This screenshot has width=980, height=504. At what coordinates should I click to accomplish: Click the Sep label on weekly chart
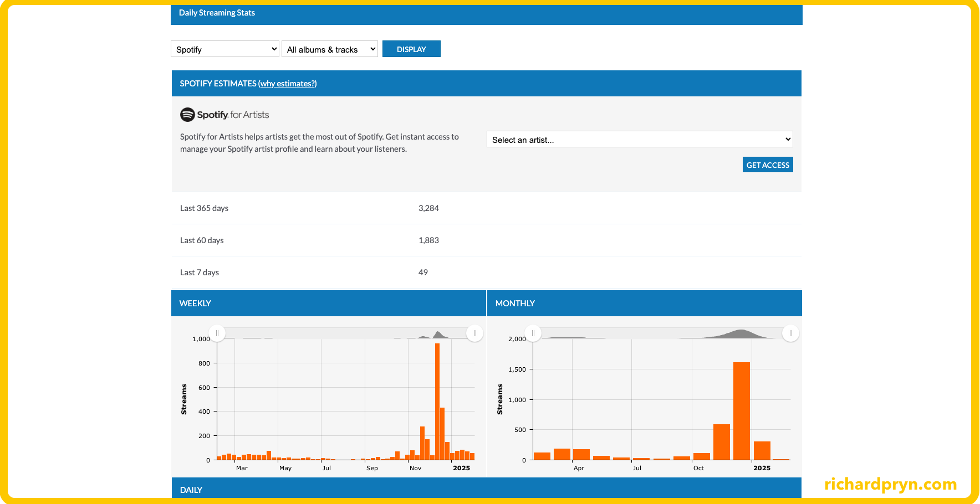(x=372, y=468)
